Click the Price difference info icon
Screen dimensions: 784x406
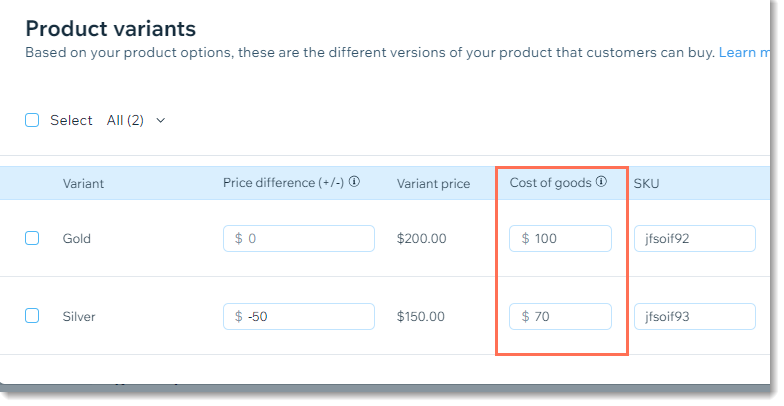coord(354,182)
